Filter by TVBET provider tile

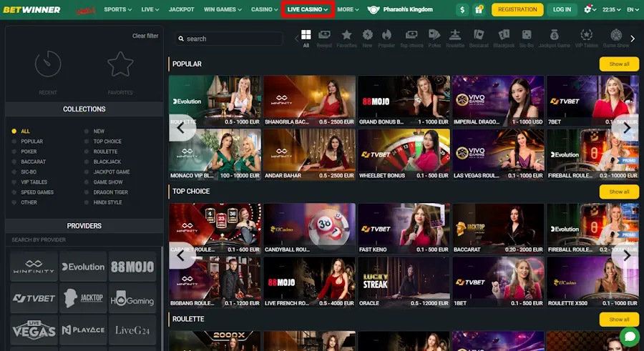click(x=34, y=298)
